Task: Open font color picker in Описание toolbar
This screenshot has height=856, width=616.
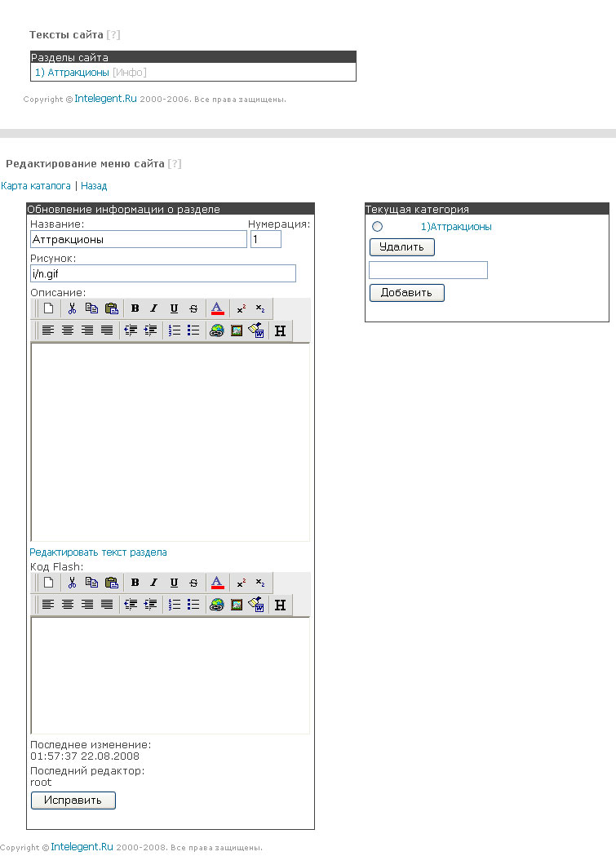Action: (217, 308)
